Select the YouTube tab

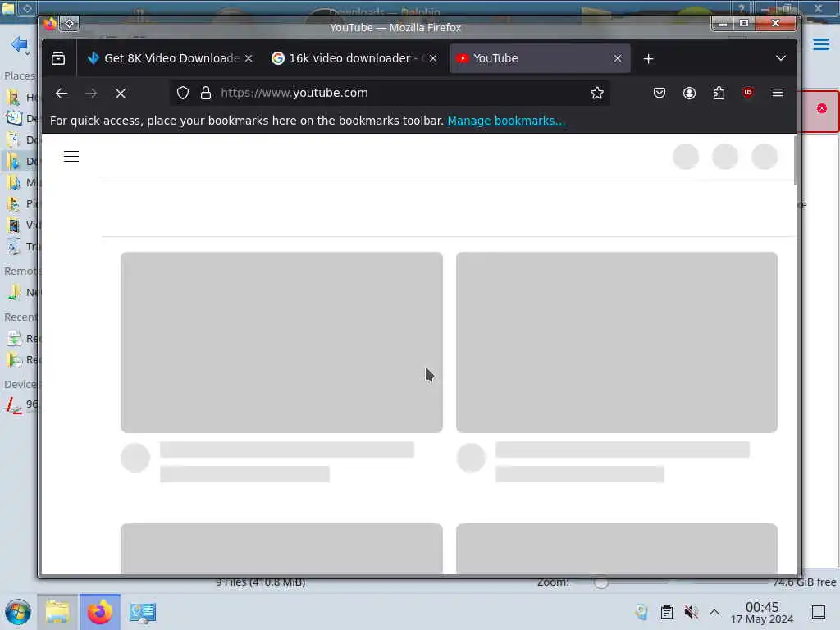tap(540, 58)
